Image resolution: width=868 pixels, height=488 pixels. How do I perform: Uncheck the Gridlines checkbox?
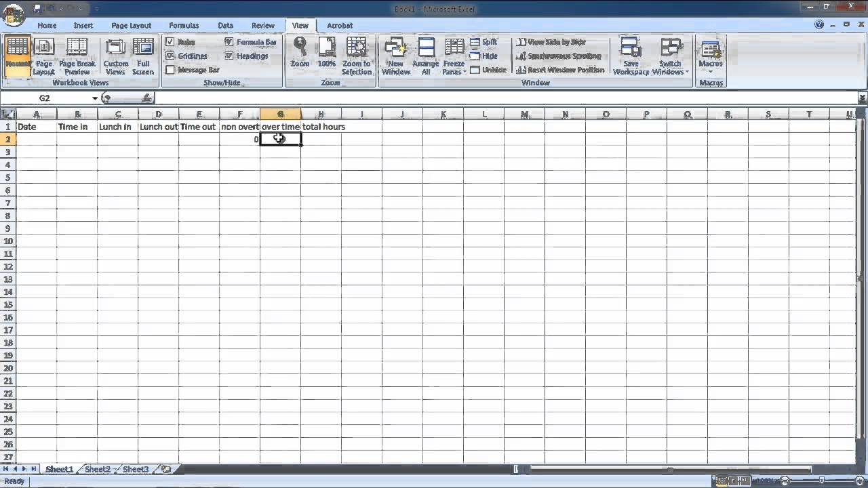[x=169, y=56]
